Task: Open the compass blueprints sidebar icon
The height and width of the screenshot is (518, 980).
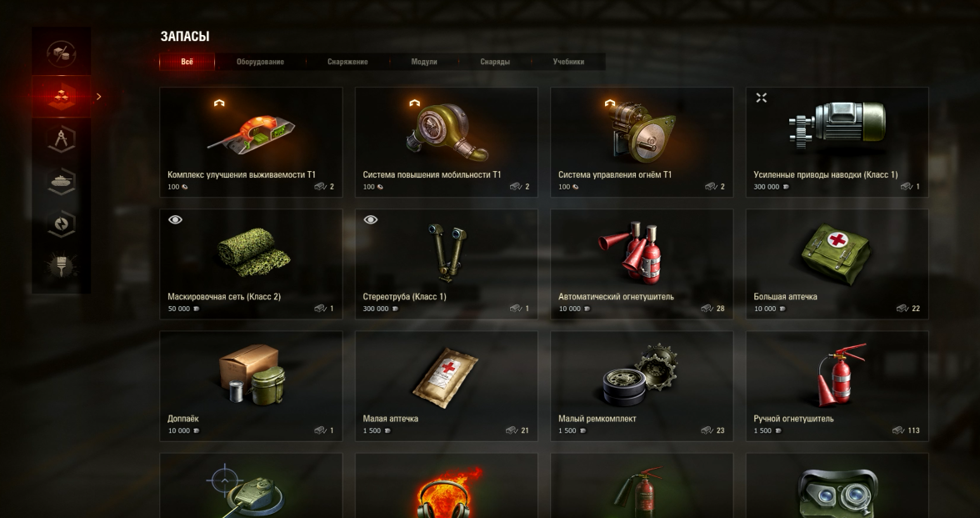Action: point(62,138)
